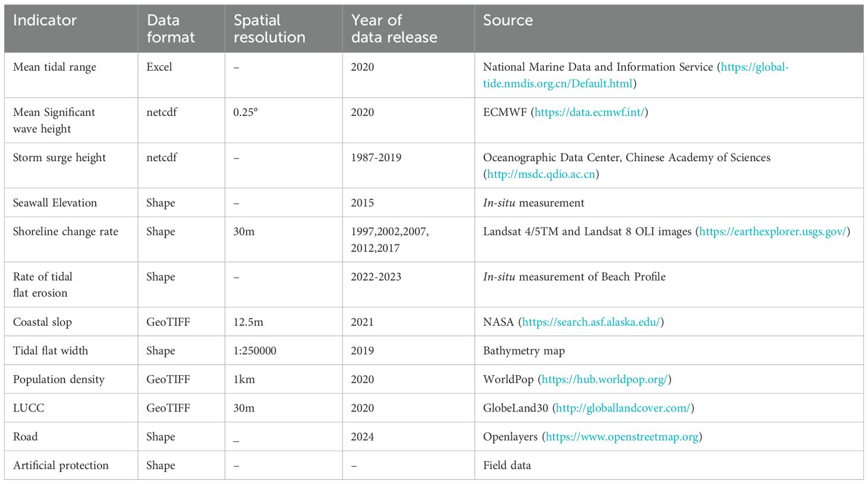The width and height of the screenshot is (868, 484).
Task: Click the 2015 year value
Action: (x=362, y=203)
